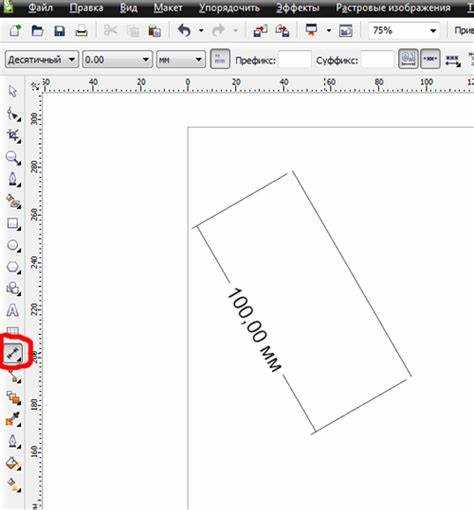Click the Undo arrow icon

[184, 31]
